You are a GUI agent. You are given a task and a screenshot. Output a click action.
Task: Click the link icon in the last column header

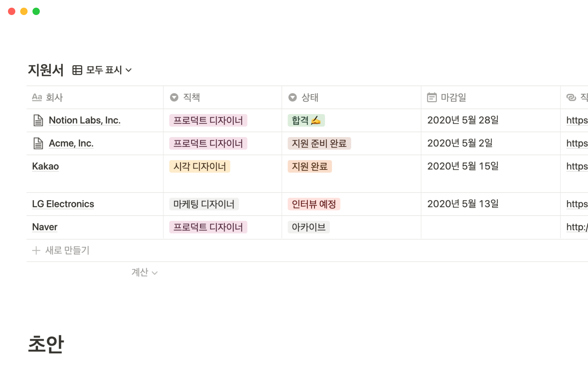point(571,98)
